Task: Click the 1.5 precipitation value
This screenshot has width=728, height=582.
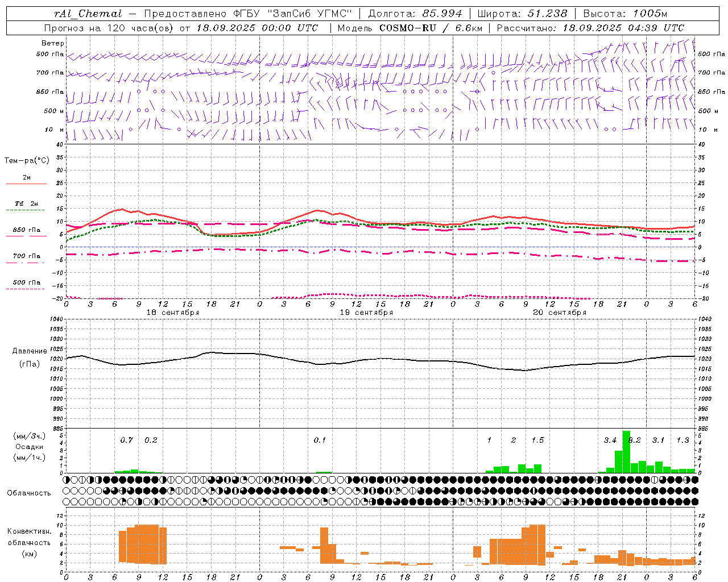Action: click(x=537, y=440)
